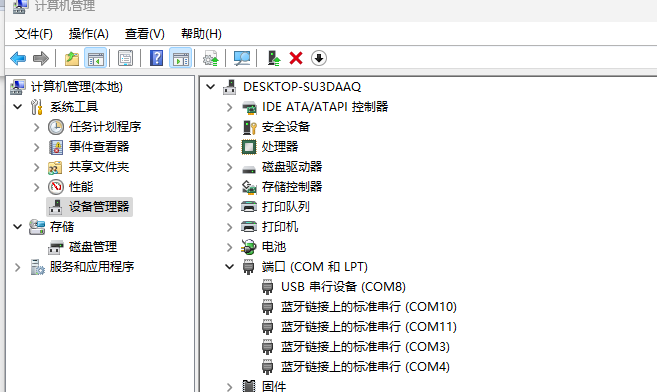Open 磁盘管理 under 存储
Viewport: 657px width, 392px height.
(93, 247)
